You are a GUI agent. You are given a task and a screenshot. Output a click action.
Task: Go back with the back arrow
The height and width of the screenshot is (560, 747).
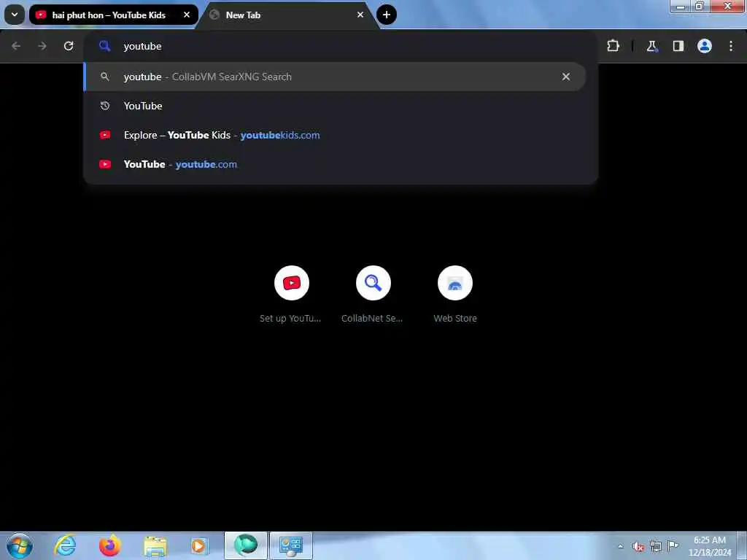[16, 46]
